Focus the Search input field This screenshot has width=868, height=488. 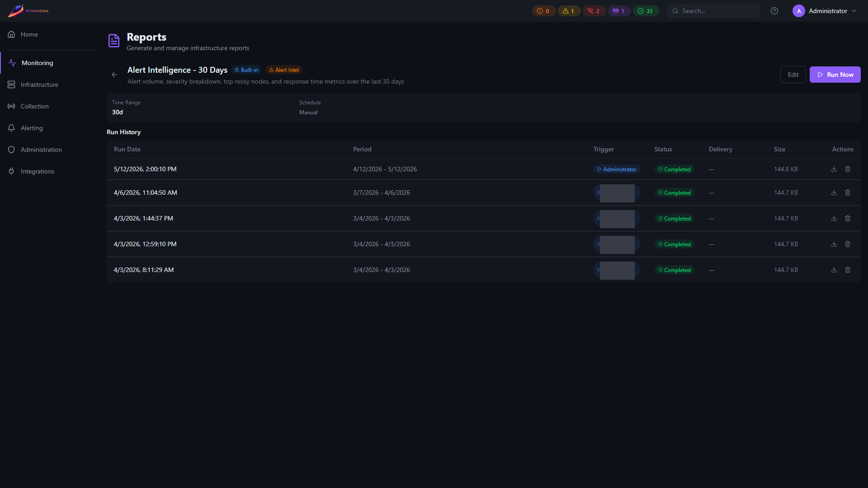click(713, 11)
